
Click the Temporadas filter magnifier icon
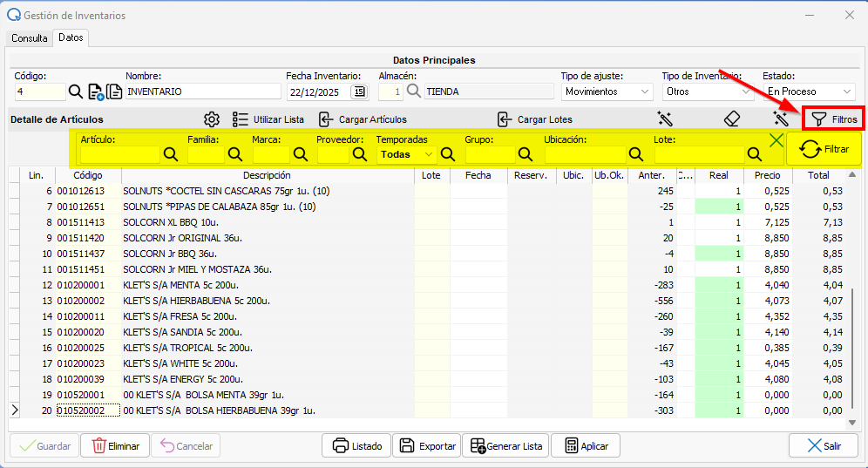click(448, 154)
